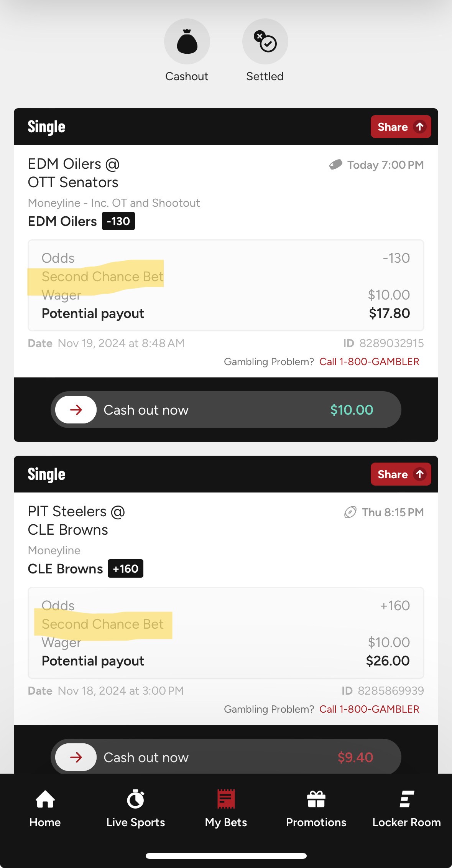
Task: Call 1-800-GAMBLER link under Oilers bet
Action: click(x=369, y=362)
